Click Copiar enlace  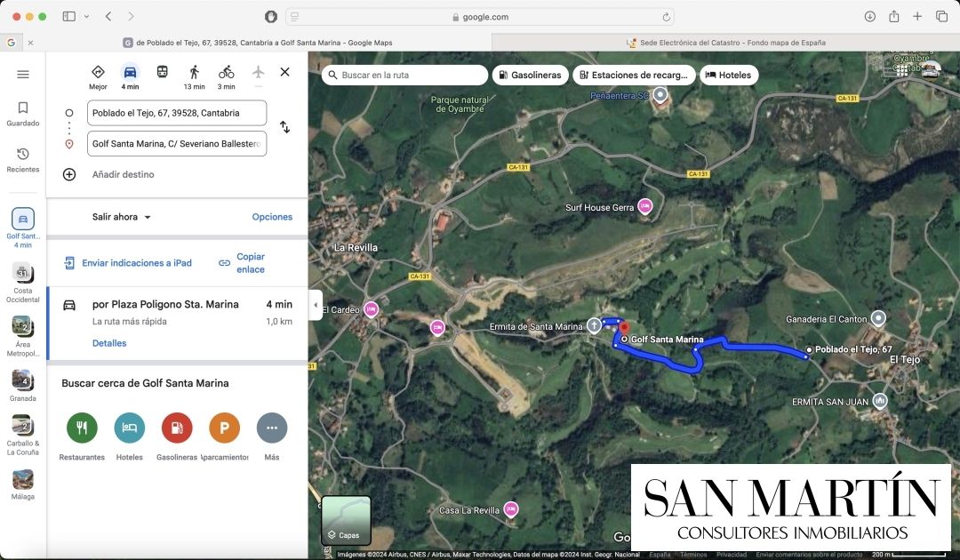click(x=243, y=263)
